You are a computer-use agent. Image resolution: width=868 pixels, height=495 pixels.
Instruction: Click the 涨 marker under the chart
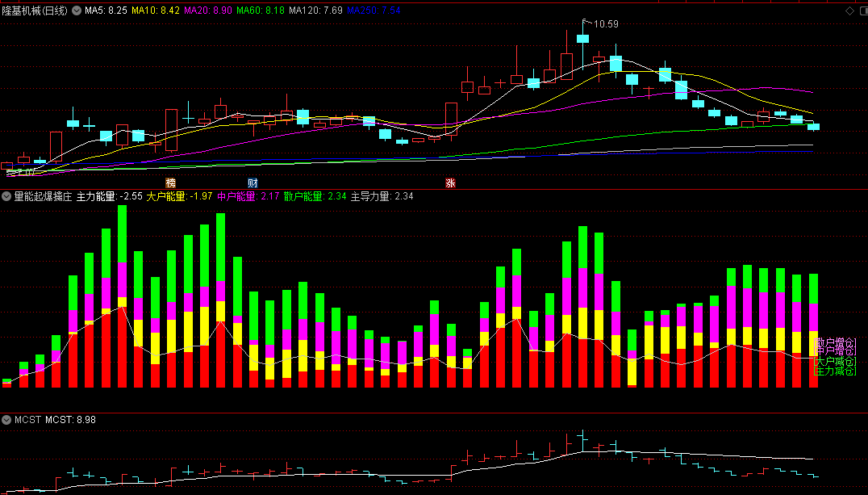click(x=451, y=183)
